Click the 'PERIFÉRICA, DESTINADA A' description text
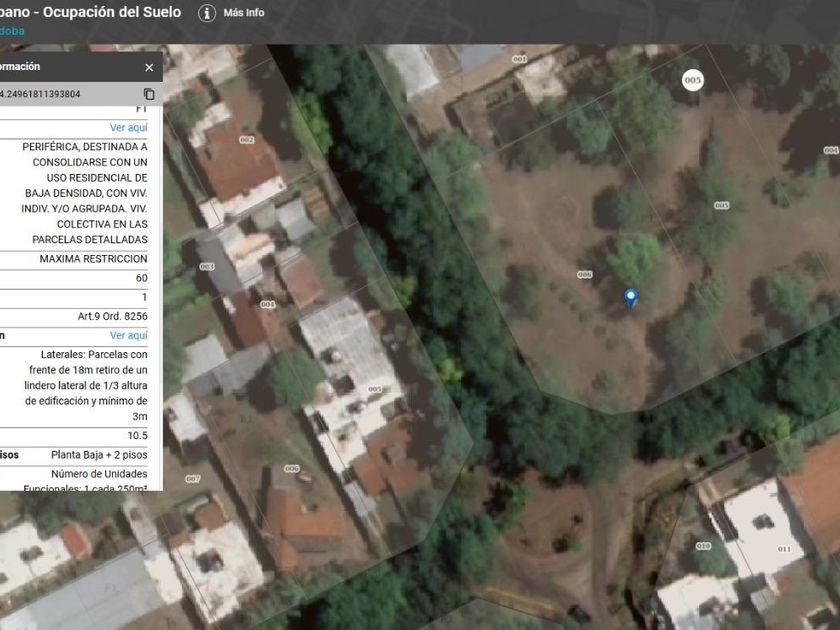 pyautogui.click(x=85, y=147)
